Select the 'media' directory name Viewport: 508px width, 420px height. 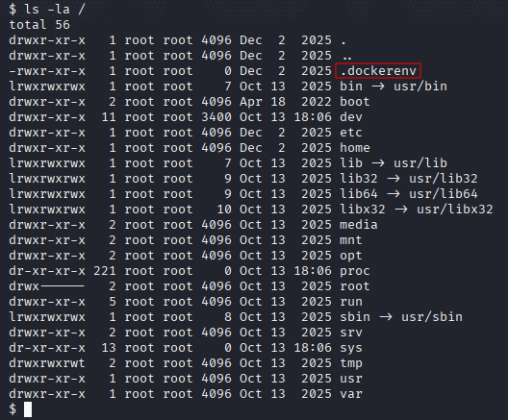(x=359, y=225)
